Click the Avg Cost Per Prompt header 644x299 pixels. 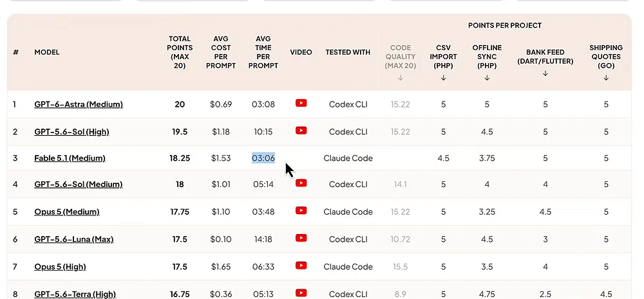[x=221, y=52]
